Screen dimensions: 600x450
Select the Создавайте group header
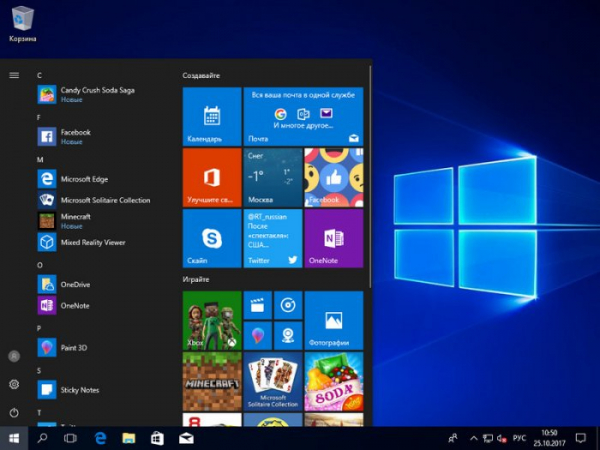pyautogui.click(x=201, y=75)
